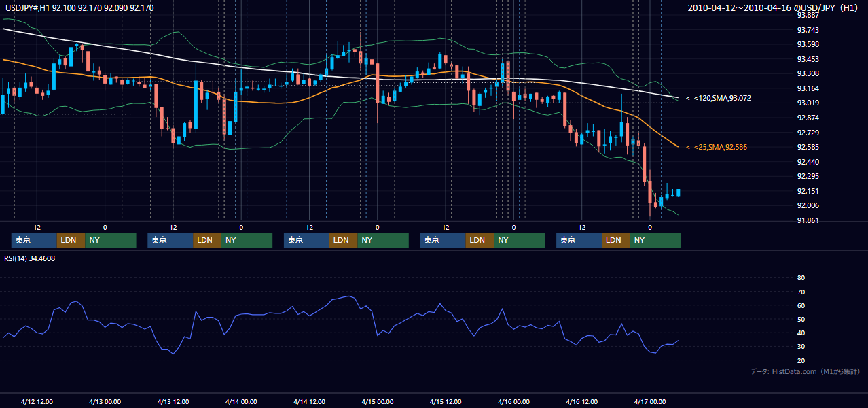This screenshot has height=408, width=868.
Task: Click the 93.598 price axis label
Action: (x=808, y=45)
